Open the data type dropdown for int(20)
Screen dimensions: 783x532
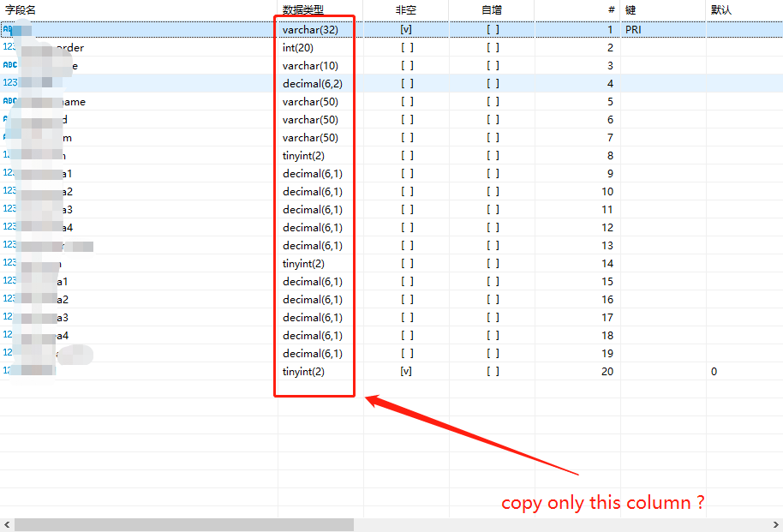pos(314,47)
